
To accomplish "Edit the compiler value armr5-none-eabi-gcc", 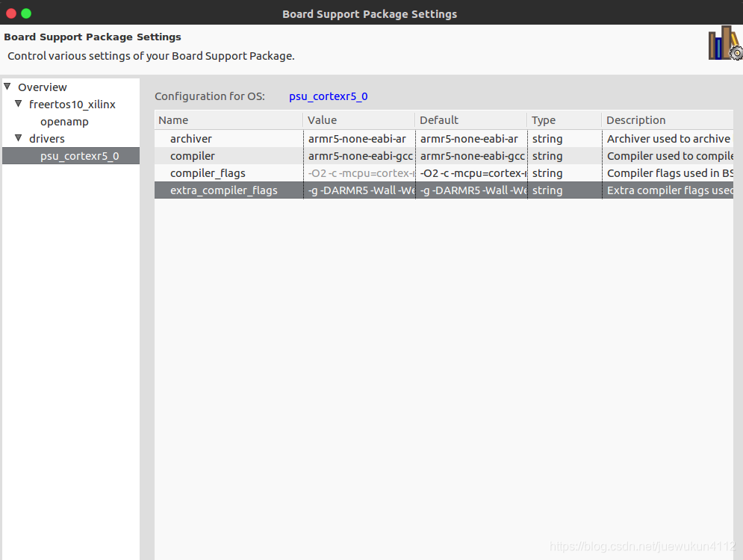I will 359,156.
